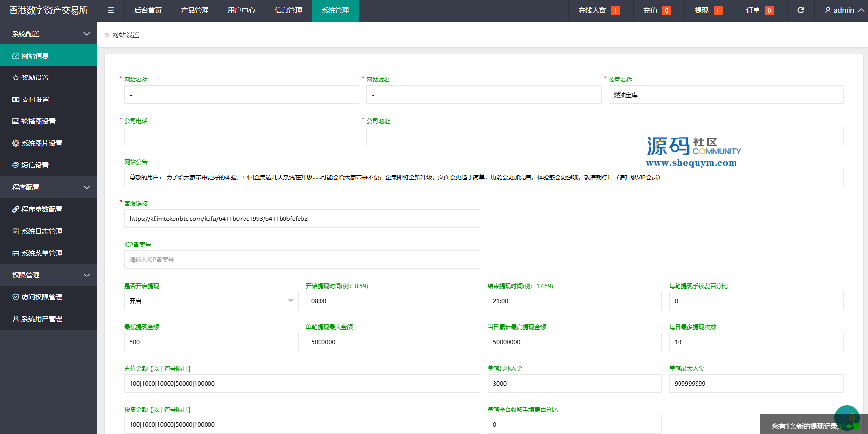This screenshot has width=868, height=434.
Task: Open 短信设置 SMS settings in sidebar
Action: [35, 165]
